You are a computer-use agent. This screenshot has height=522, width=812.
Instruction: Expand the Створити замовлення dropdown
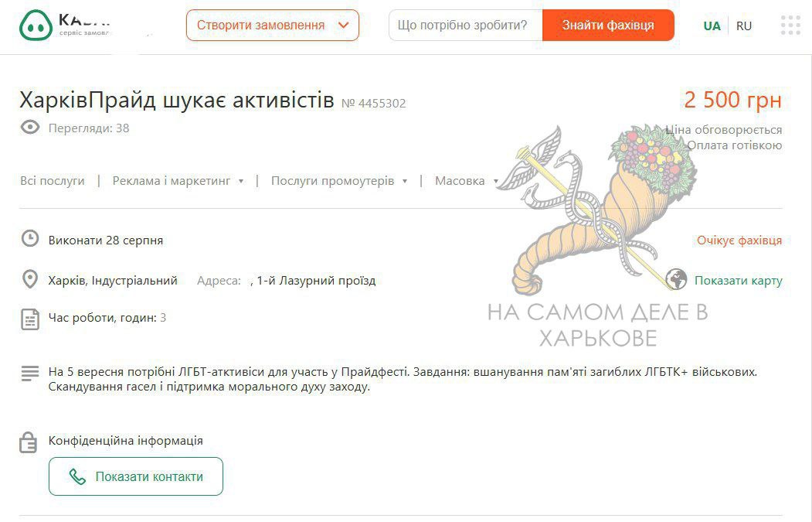point(273,25)
